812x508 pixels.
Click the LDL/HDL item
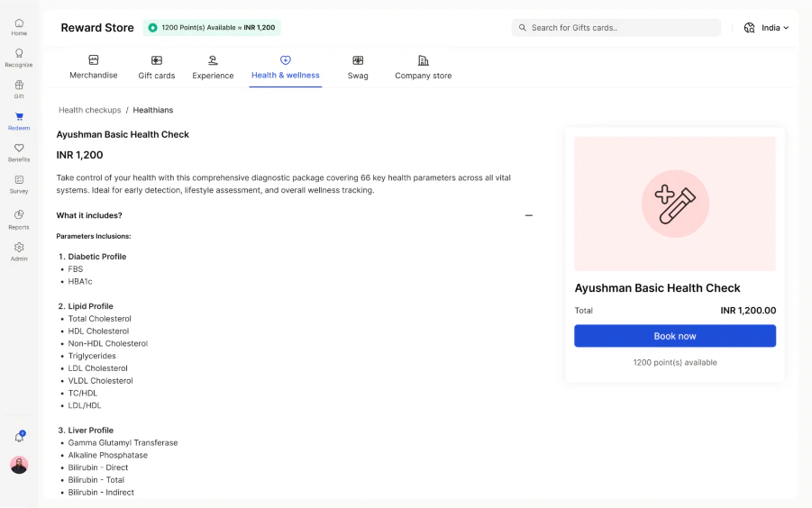coord(85,405)
